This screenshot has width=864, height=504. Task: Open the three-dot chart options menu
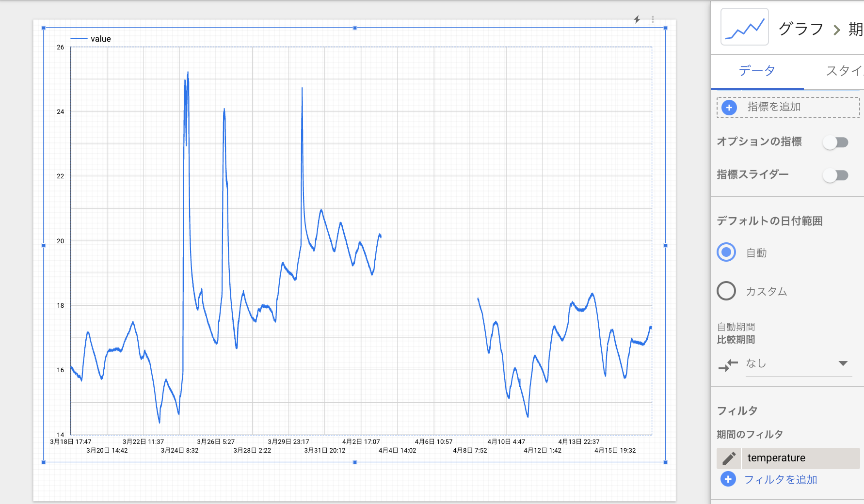click(653, 19)
